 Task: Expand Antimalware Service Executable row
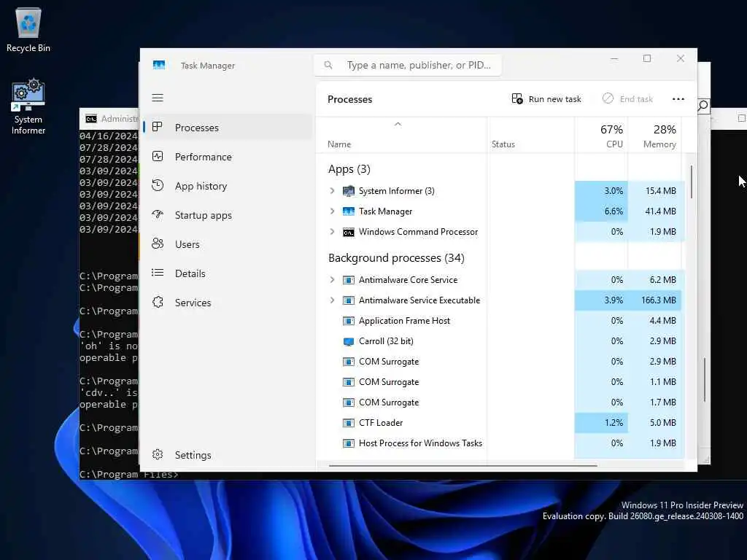[332, 300]
